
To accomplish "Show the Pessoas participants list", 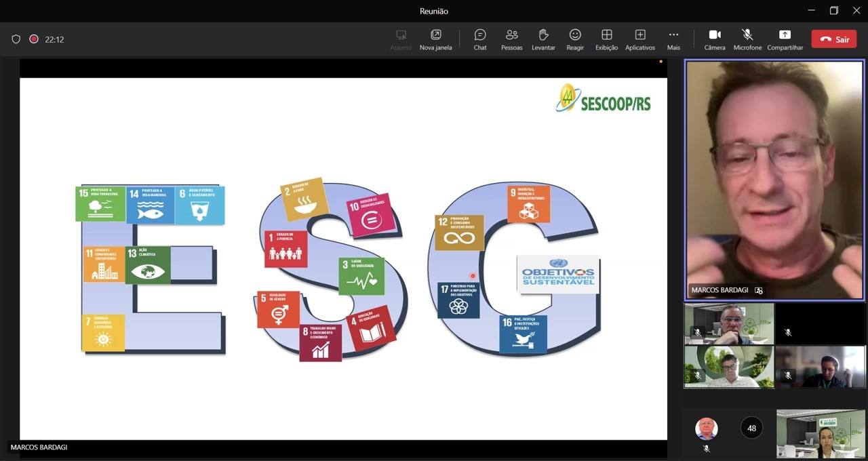I will pos(512,39).
